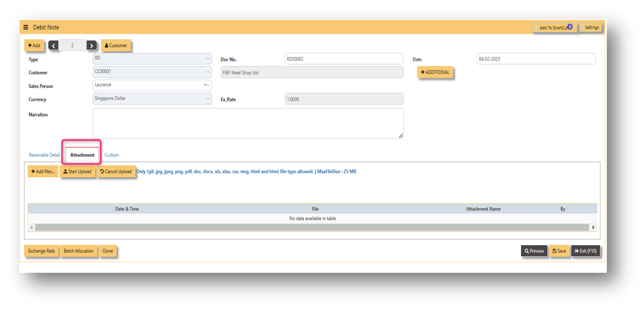The height and width of the screenshot is (310, 644).
Task: Open Settings in the header
Action: (590, 28)
